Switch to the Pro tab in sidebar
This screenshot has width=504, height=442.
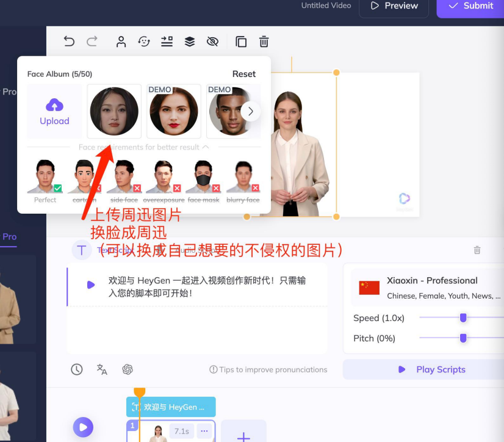point(9,237)
